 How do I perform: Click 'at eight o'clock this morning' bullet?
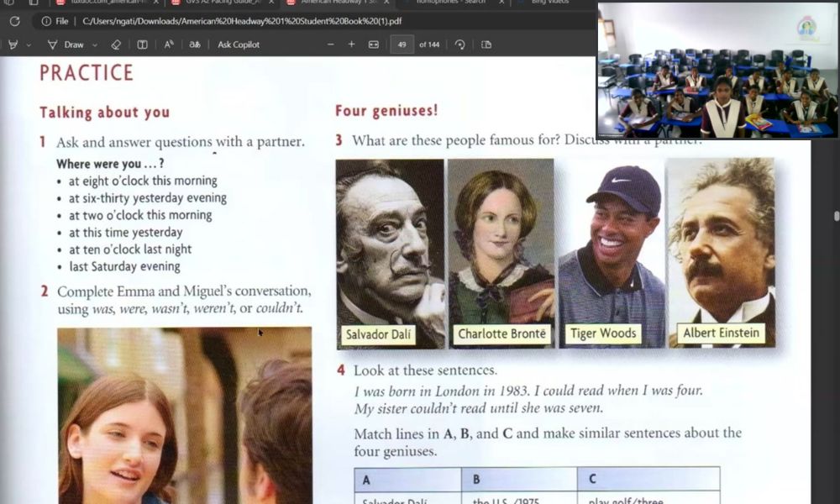[143, 181]
